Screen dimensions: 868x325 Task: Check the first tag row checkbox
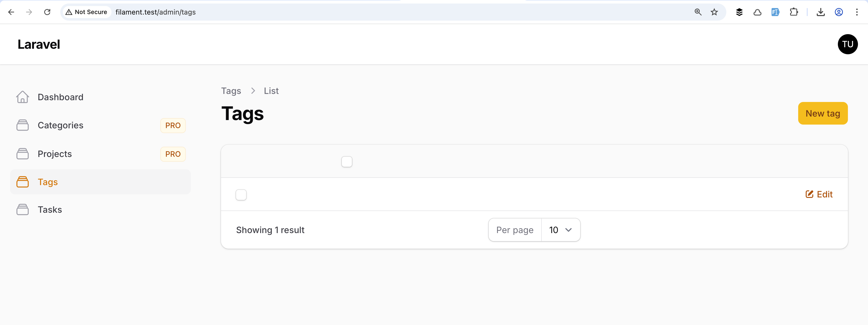point(241,195)
